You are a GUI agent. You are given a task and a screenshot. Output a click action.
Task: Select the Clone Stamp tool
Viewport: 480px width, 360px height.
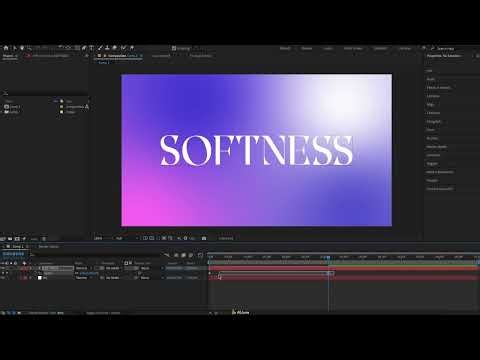coord(107,48)
